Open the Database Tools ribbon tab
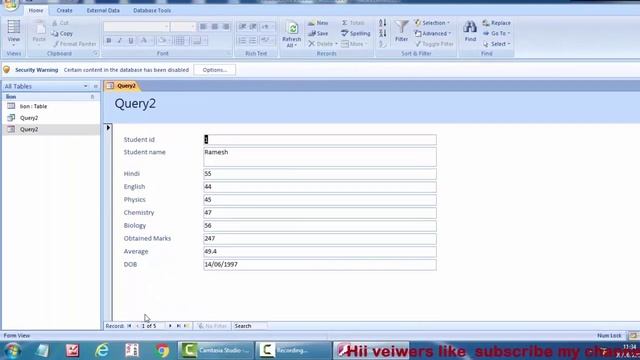 coord(152,11)
